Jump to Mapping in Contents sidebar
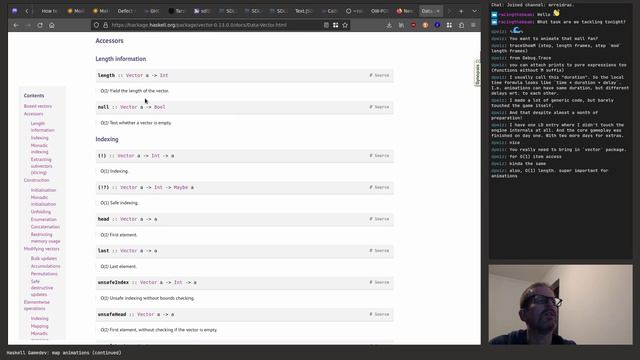Screen dimensions: 640x360 tap(39, 326)
